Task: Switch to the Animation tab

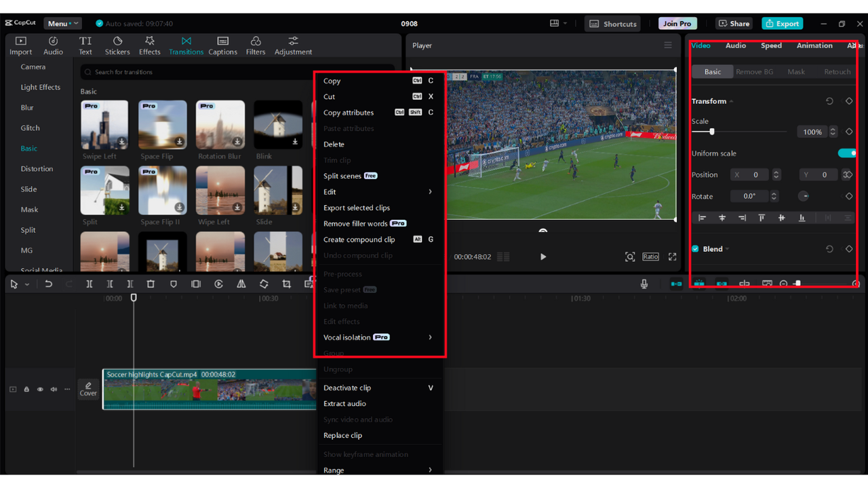Action: coord(814,45)
